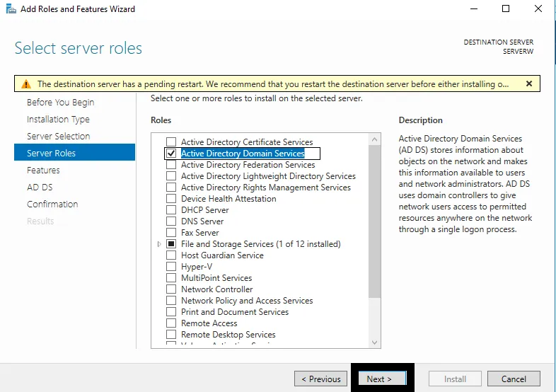Viewport: 556px width, 392px height.
Task: Check Print and Document Services
Action: tap(171, 312)
